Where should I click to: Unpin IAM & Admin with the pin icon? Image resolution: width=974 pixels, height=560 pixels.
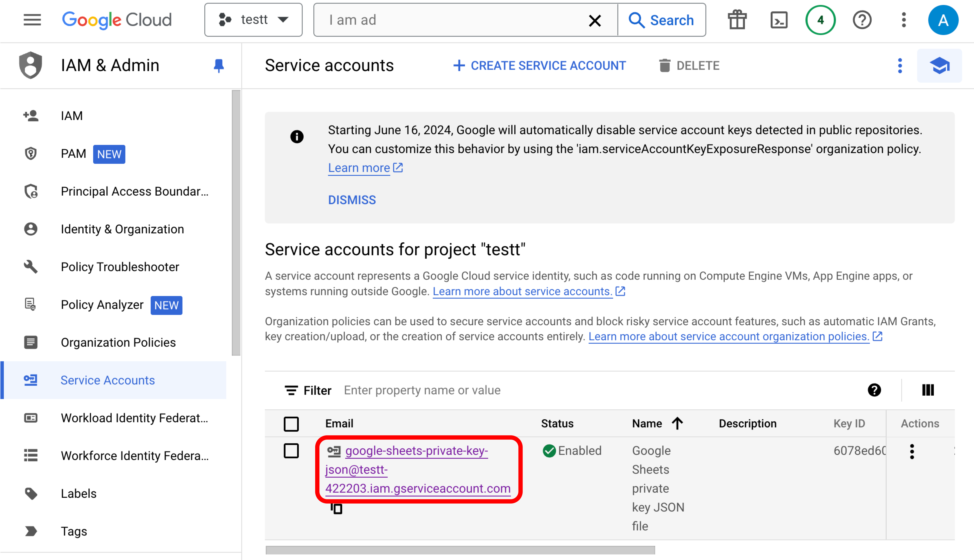point(219,65)
